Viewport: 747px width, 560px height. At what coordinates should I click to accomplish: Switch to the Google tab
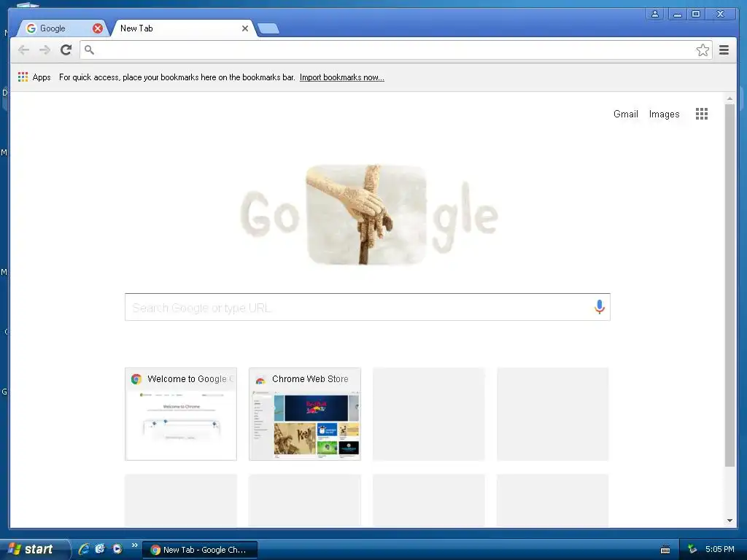[64, 28]
